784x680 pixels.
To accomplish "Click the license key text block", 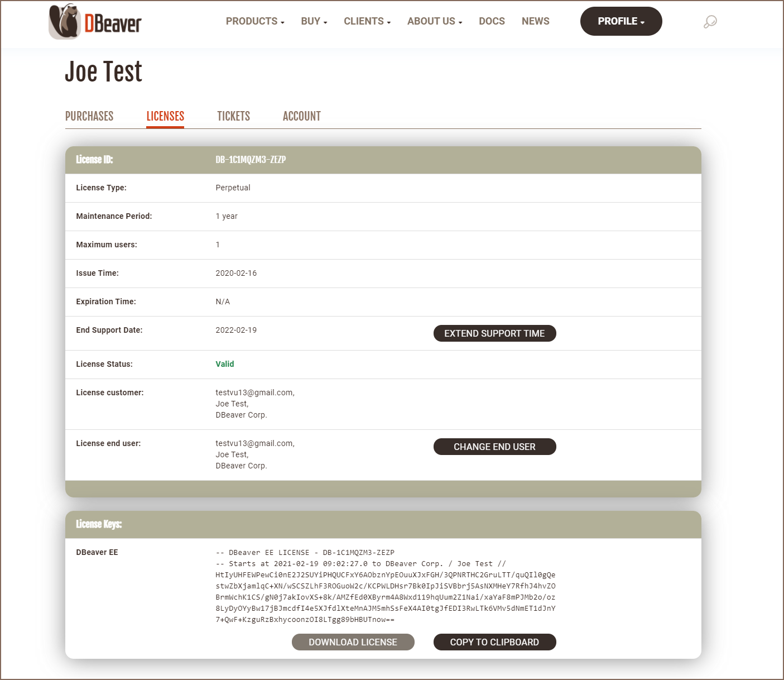I will coord(385,586).
